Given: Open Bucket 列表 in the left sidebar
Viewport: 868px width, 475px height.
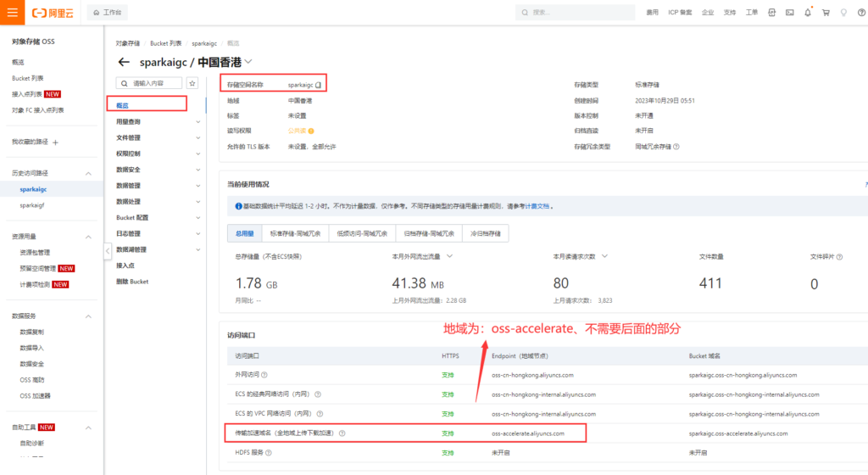Looking at the screenshot, I should coord(26,78).
